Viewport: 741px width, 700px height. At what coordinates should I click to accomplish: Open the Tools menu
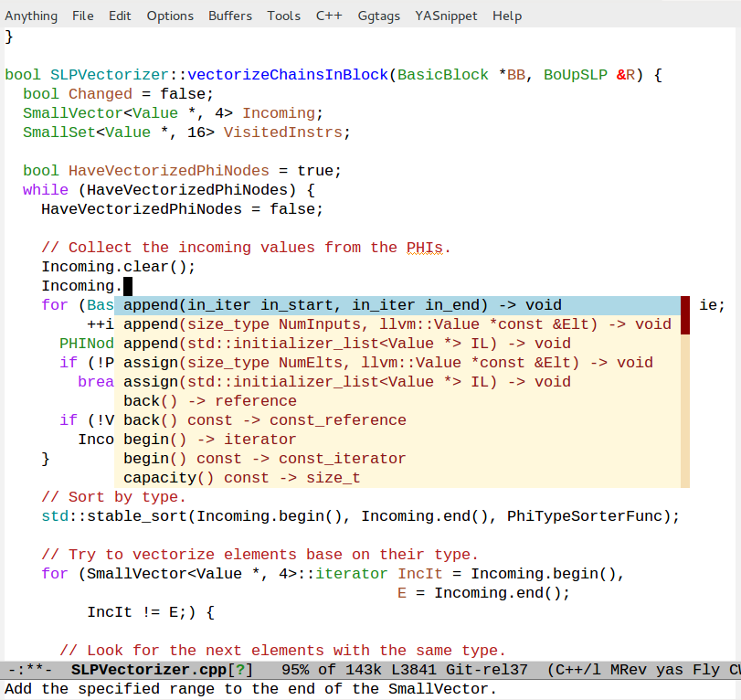(x=283, y=16)
